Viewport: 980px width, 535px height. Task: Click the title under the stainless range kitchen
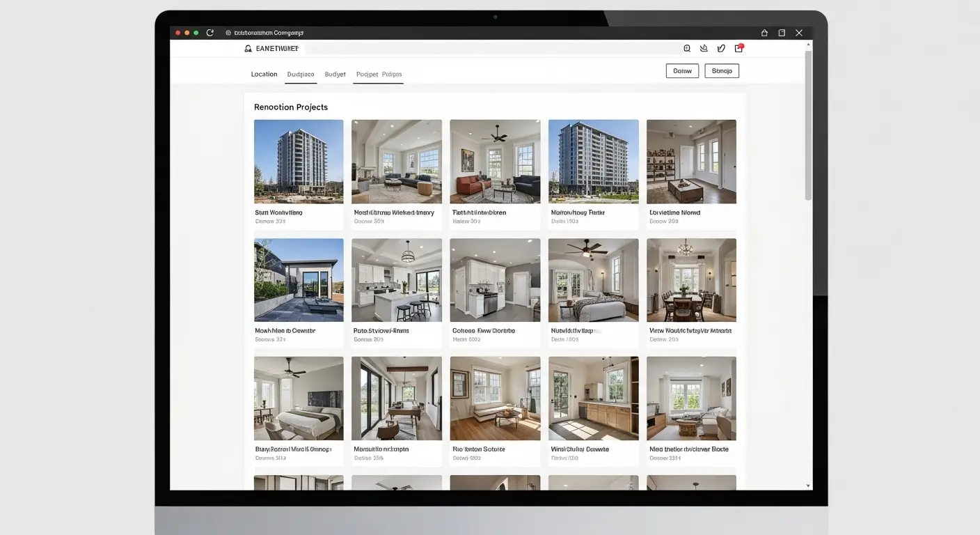(x=484, y=331)
